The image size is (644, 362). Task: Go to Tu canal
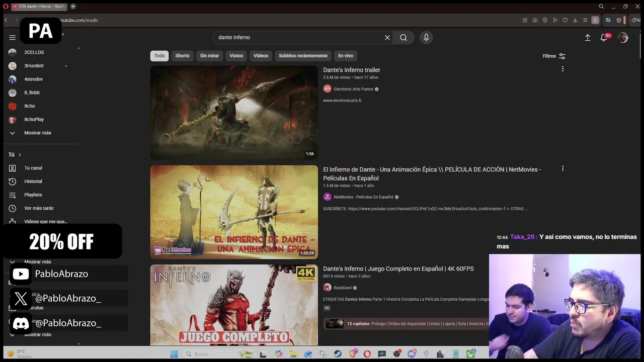click(33, 168)
